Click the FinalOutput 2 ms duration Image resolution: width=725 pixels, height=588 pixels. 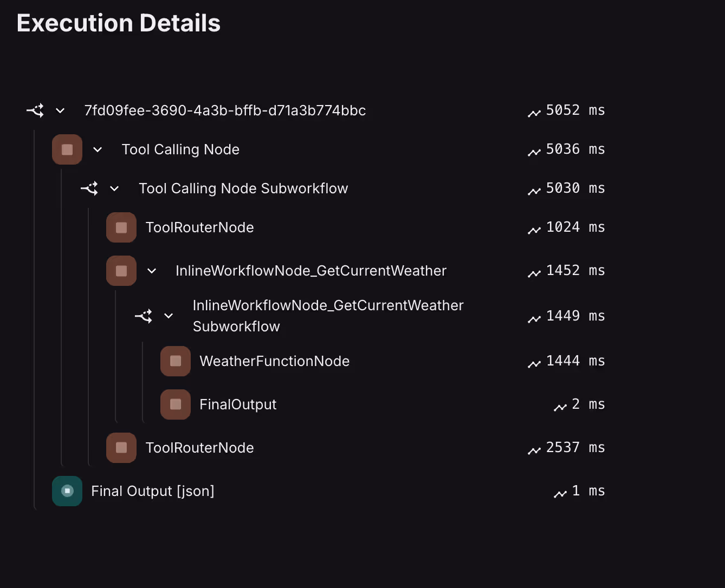click(588, 404)
